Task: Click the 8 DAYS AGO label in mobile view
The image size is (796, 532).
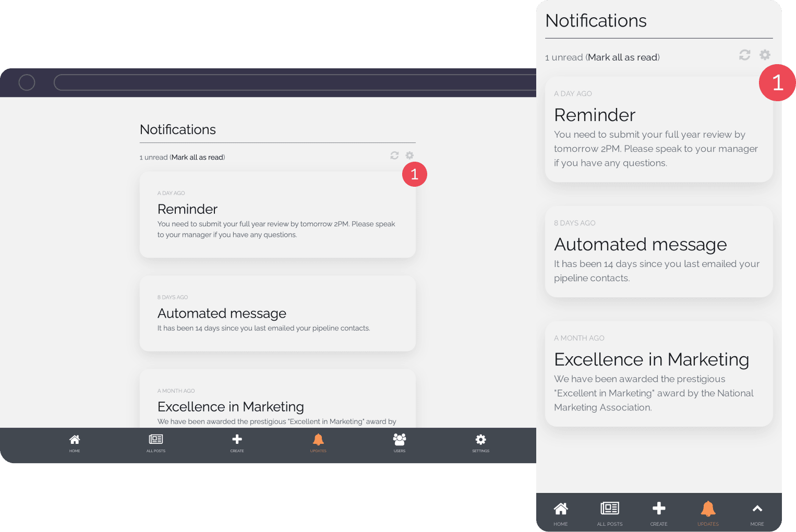Action: pos(575,223)
